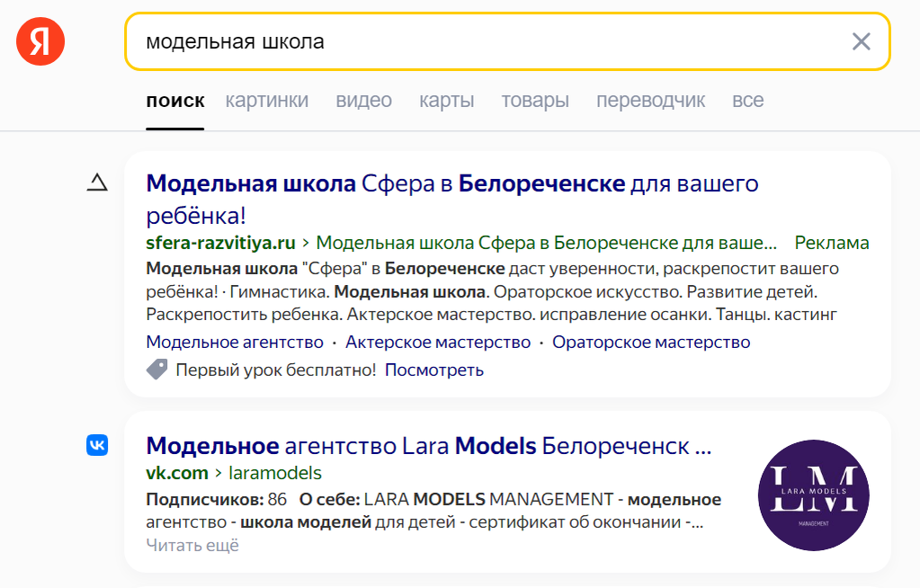Screen dimensions: 920x588
Task: Select the поиск tab
Action: coord(174,101)
